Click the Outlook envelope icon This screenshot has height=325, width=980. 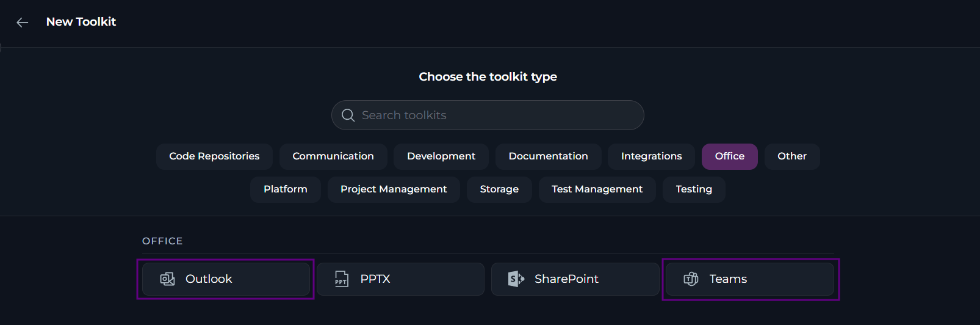tap(167, 279)
